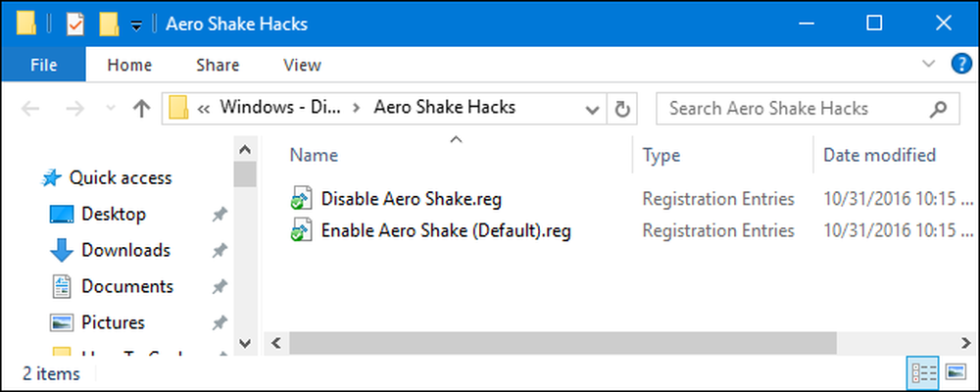This screenshot has width=980, height=392.
Task: Open Documents in navigation pane
Action: pos(126,286)
